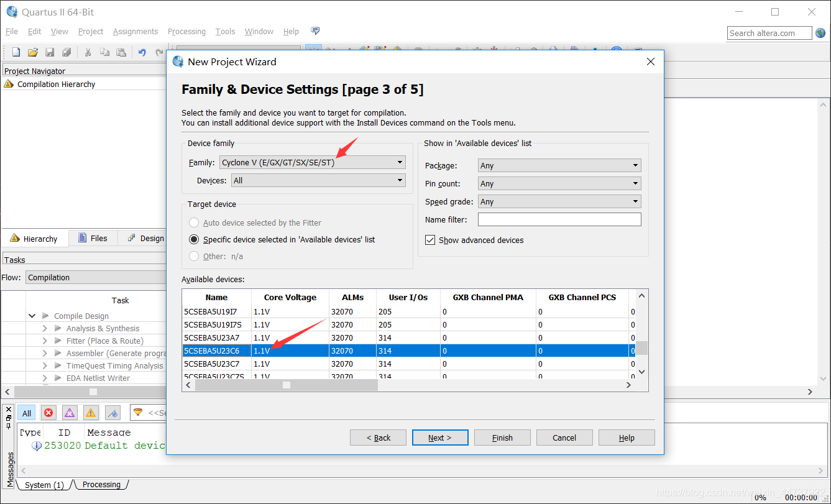Click the horizontal scrollbar of devices list
The image size is (831, 504).
tap(287, 385)
